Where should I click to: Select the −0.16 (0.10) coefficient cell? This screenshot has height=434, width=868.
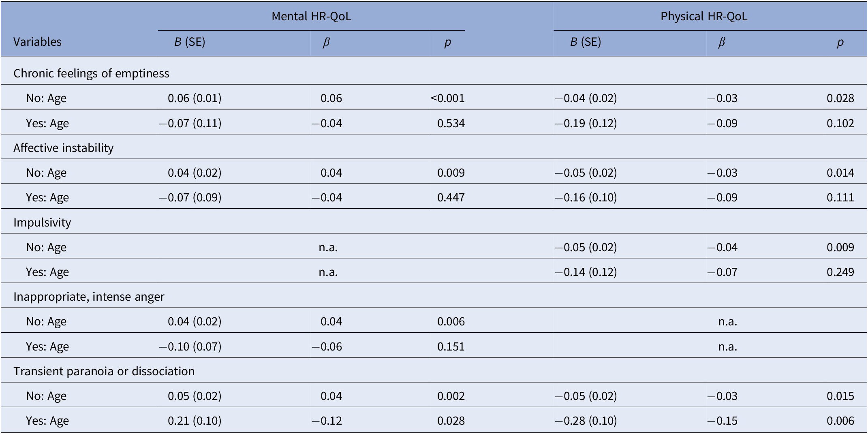[586, 197]
